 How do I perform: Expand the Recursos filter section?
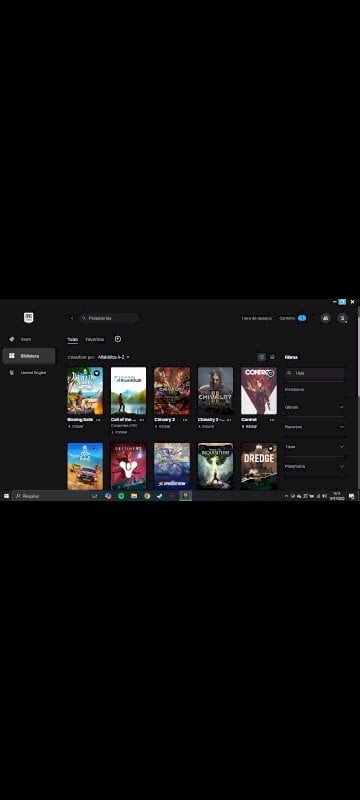(x=315, y=427)
